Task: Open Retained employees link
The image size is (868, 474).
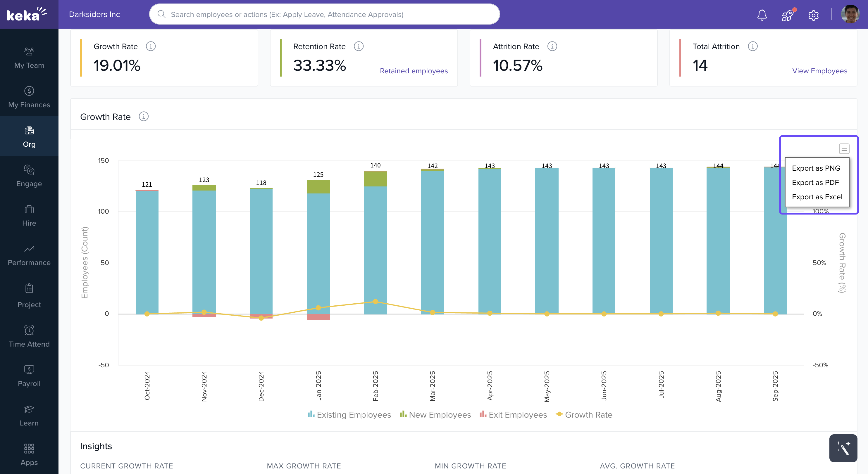Action: [x=414, y=71]
